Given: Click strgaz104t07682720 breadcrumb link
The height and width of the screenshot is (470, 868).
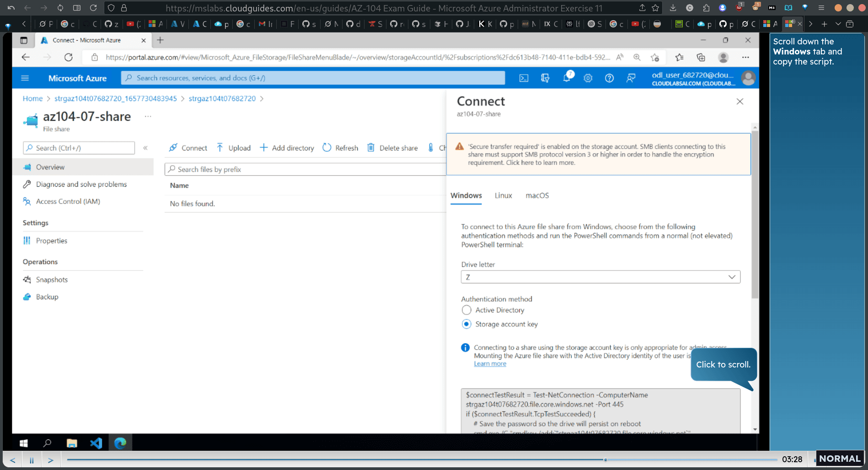Looking at the screenshot, I should 222,98.
